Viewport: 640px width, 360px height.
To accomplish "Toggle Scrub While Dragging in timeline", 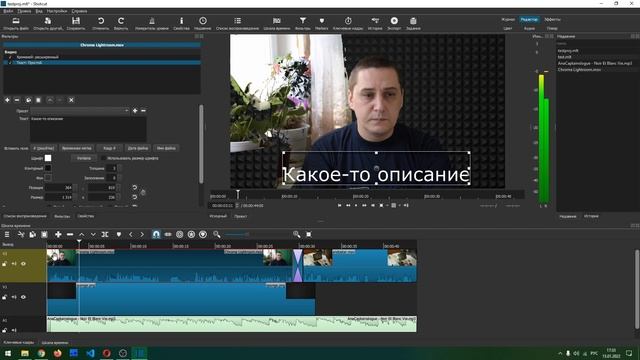I will 168,234.
